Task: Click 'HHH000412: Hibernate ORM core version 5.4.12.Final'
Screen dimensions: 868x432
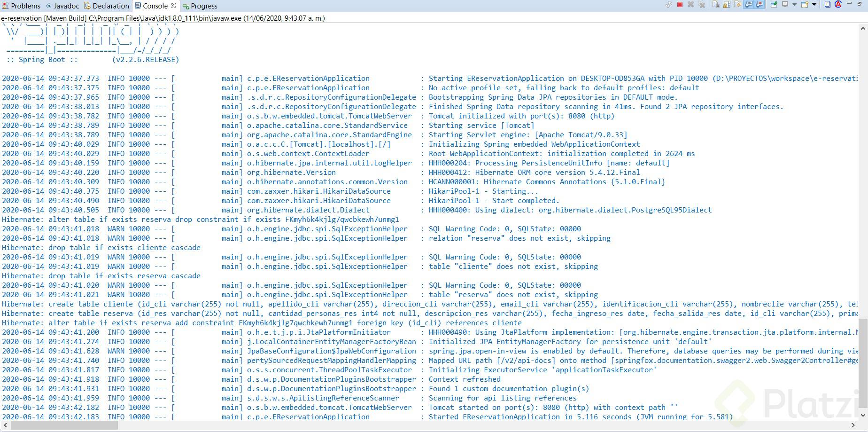Action: (534, 173)
